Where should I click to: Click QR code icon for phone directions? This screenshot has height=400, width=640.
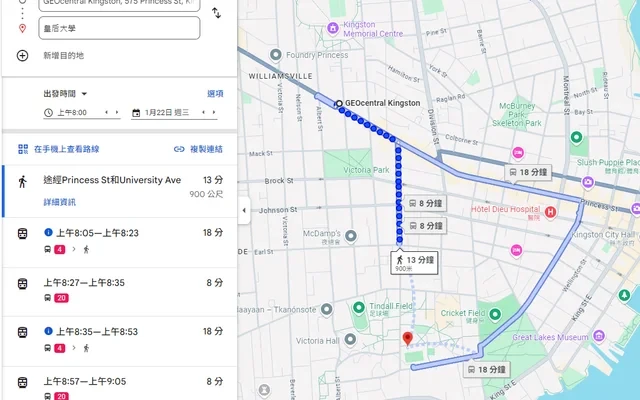[23, 149]
